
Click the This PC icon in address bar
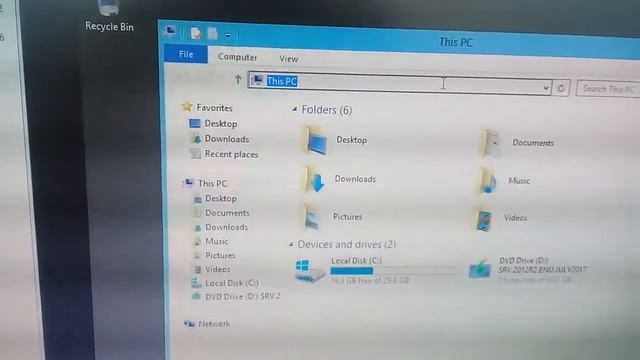257,79
